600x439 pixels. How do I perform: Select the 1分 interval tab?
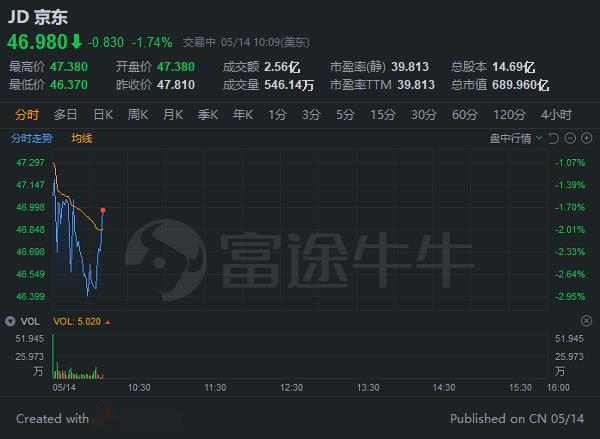[277, 114]
